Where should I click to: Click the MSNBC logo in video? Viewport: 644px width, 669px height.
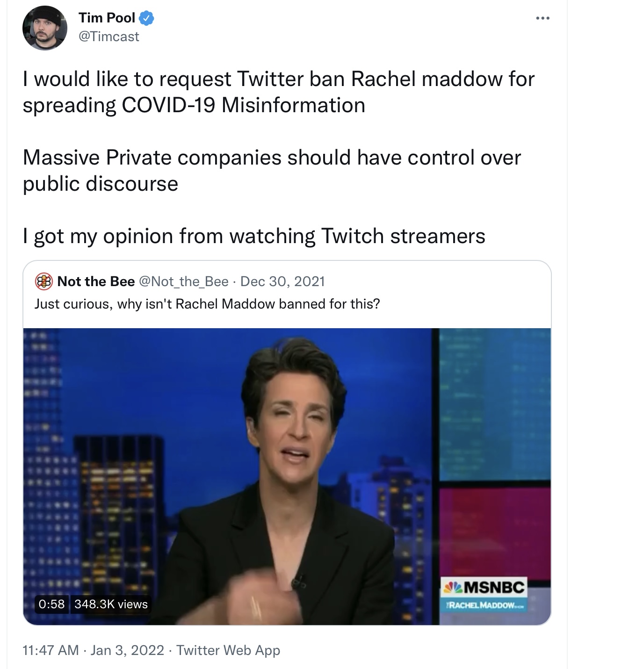click(485, 587)
